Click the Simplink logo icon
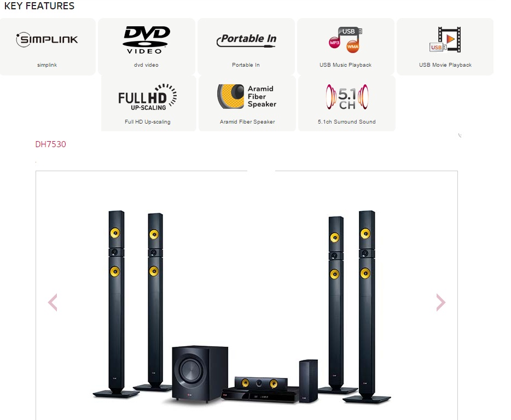The width and height of the screenshot is (511, 420). [x=47, y=39]
